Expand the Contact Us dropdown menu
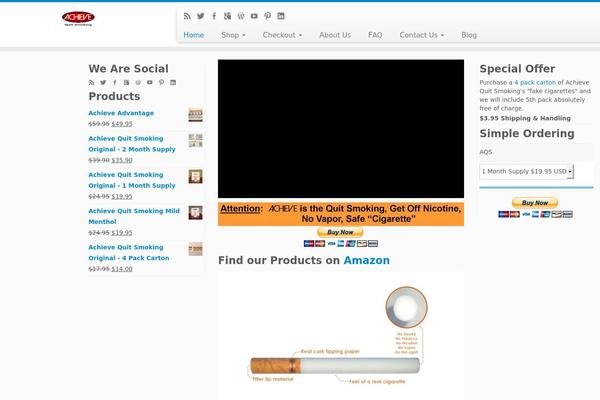Image resolution: width=600 pixels, height=400 pixels. click(422, 35)
